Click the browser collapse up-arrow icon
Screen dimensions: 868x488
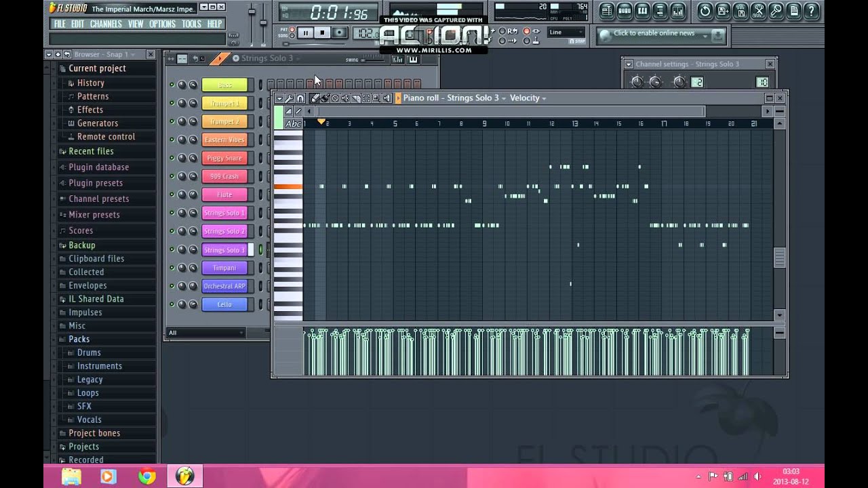tap(58, 54)
